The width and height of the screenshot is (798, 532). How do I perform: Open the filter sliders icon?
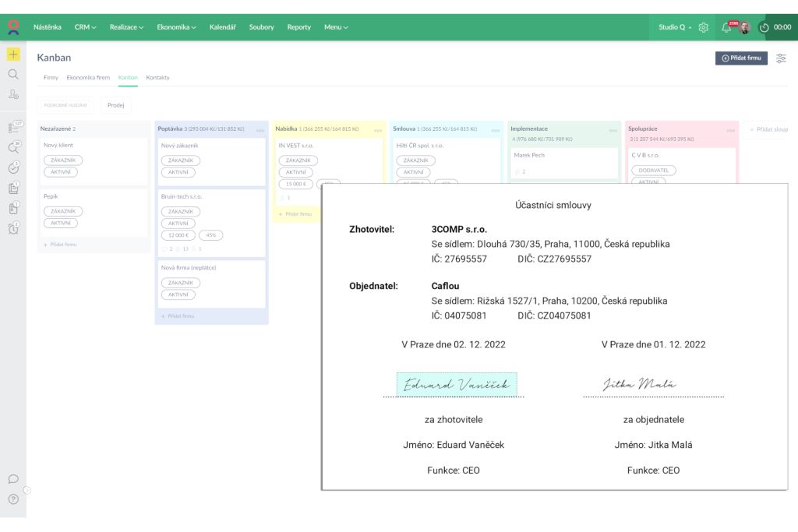point(781,58)
